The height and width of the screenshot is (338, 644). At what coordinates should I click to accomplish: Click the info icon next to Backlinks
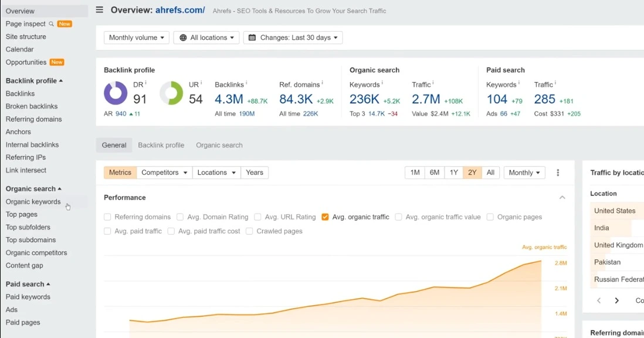coord(246,83)
